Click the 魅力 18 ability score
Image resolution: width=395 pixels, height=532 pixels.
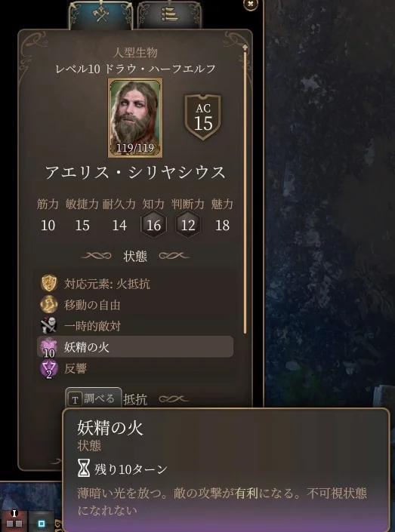[222, 226]
